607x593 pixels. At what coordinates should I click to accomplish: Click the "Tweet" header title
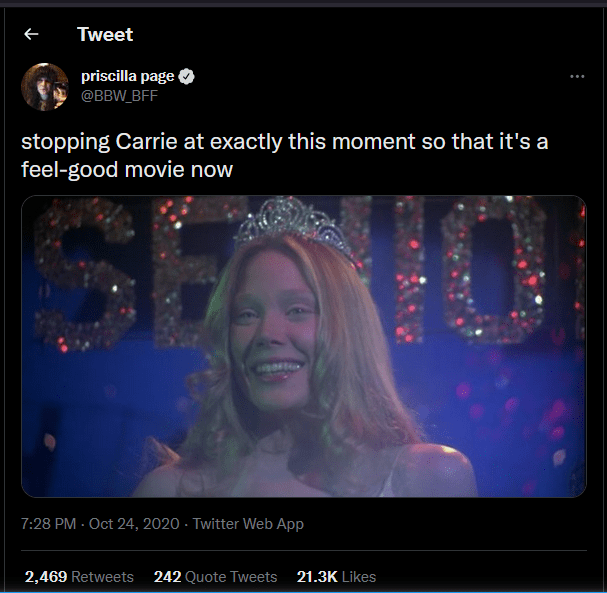coord(105,34)
